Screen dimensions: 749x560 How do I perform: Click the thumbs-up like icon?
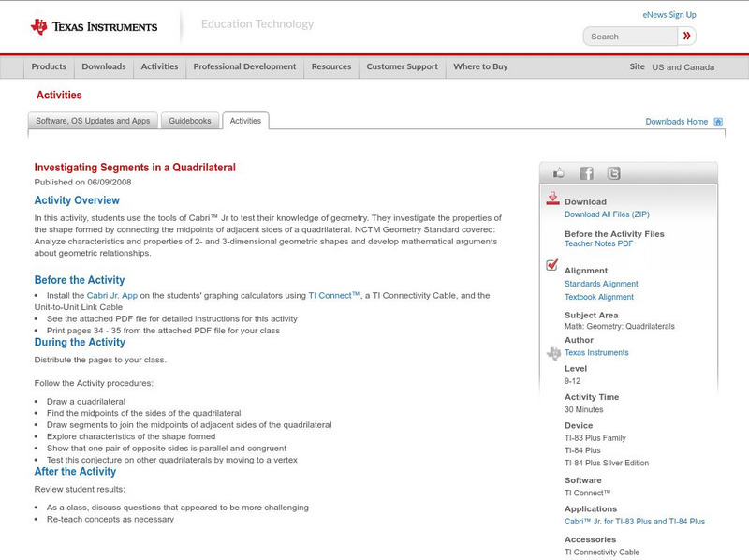(x=558, y=173)
